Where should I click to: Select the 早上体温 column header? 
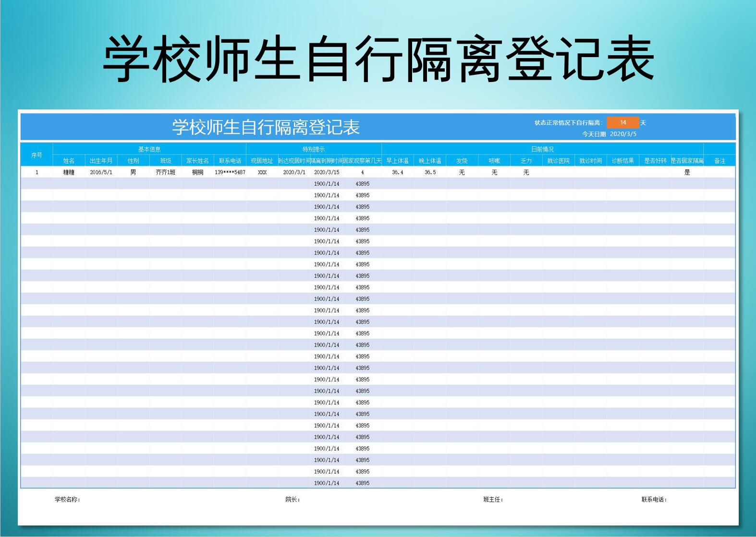click(397, 161)
